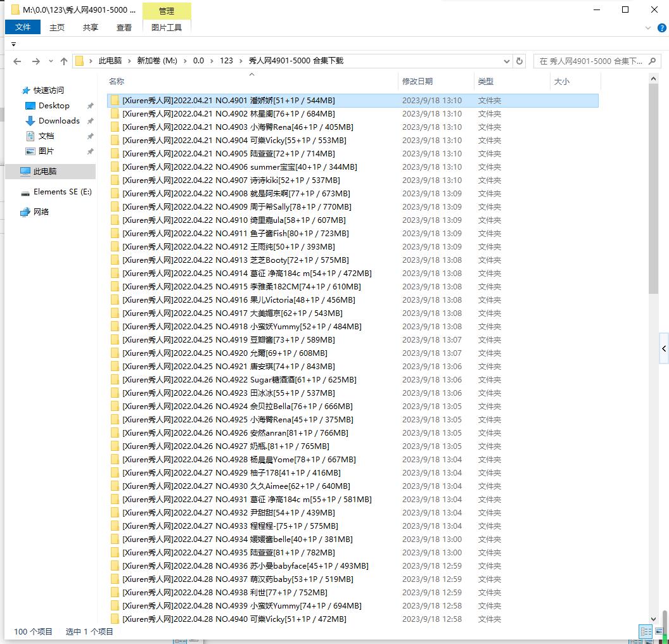The image size is (669, 644).
Task: Click the pin icon beside Downloads
Action: 91,121
